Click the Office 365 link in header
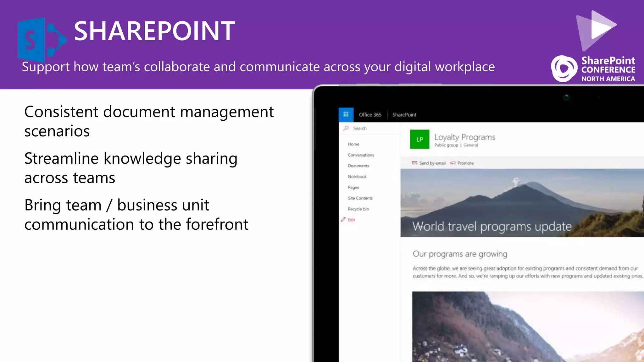The height and width of the screenshot is (362, 644). tap(370, 115)
